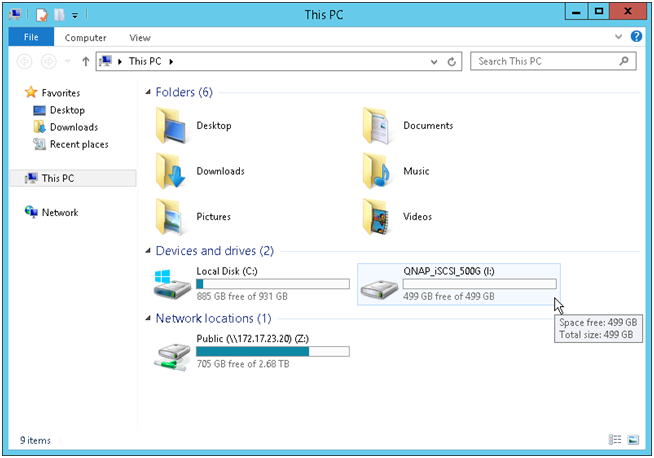654x458 pixels.
Task: Select Network in the navigation pane
Action: point(59,212)
